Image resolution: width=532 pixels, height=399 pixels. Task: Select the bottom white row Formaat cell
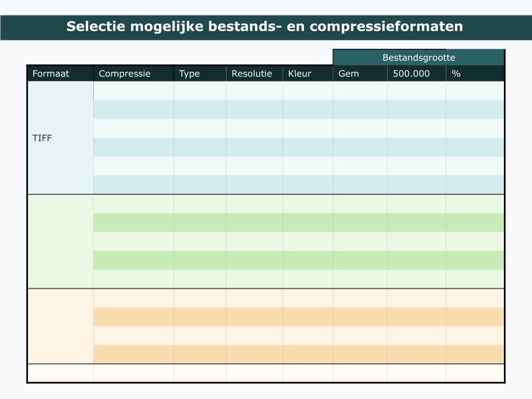[60, 373]
